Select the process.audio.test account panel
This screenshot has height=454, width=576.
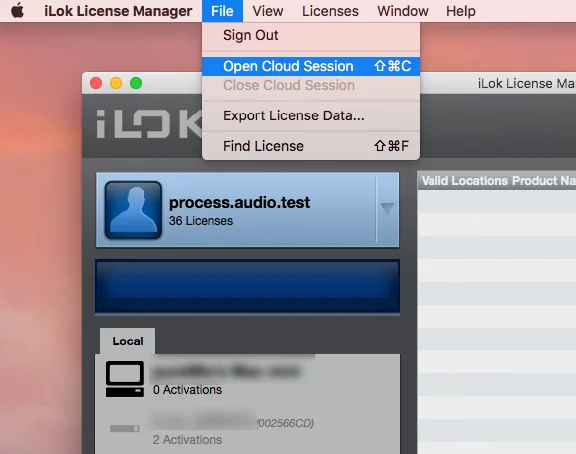tap(247, 210)
